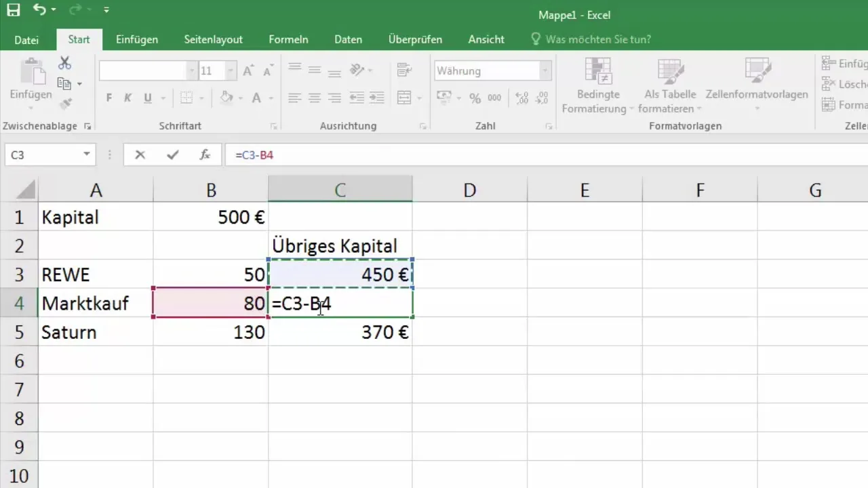Cancel formula entry with the X button
Image resolution: width=868 pixels, height=488 pixels.
click(140, 155)
